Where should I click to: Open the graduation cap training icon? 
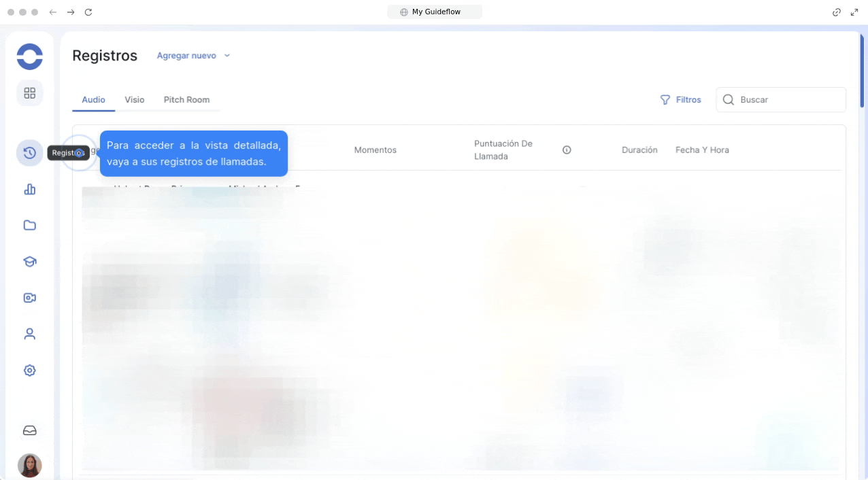30,262
